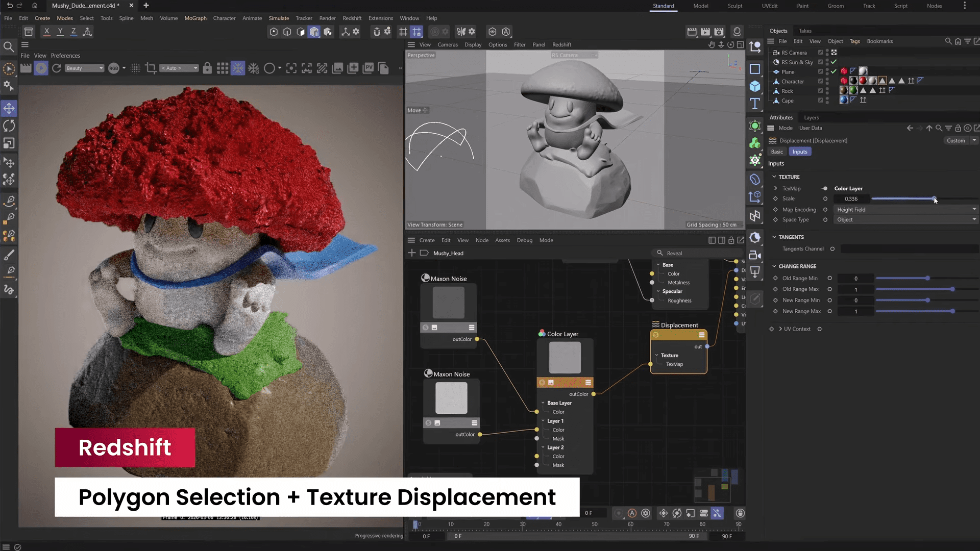Toggle visibility dots for Rock object

(x=827, y=91)
